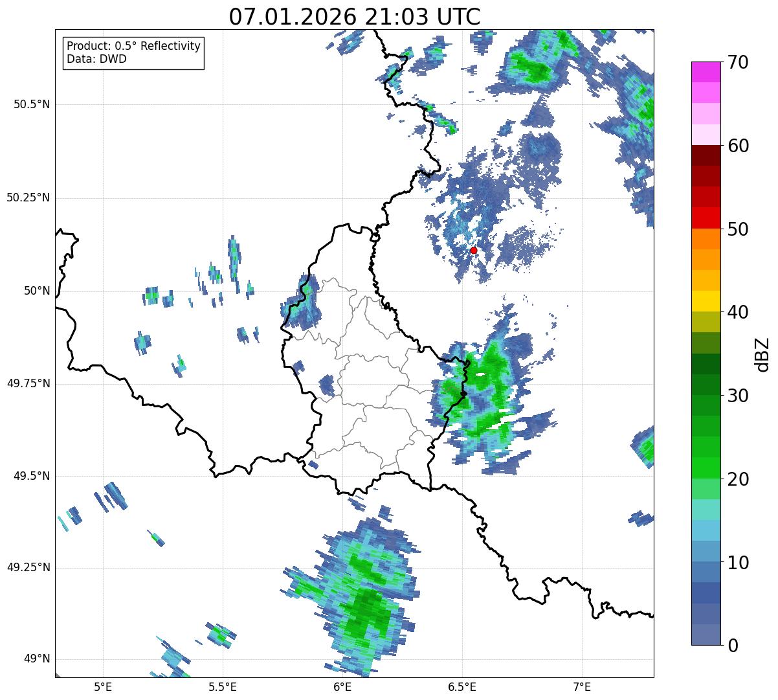Image resolution: width=778 pixels, height=700 pixels.
Task: Click the latitude label 49.75°N
Action: click(28, 384)
